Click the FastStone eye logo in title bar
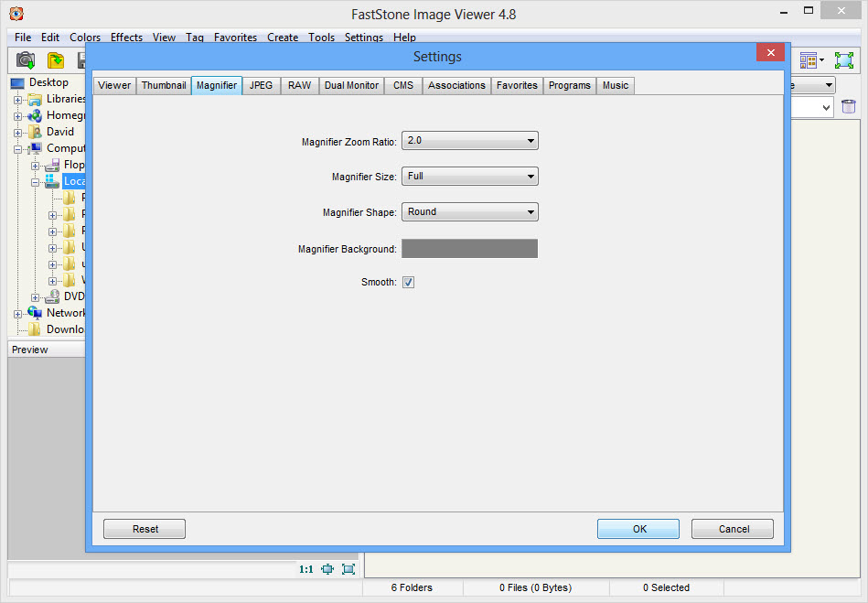Image resolution: width=868 pixels, height=603 pixels. click(x=16, y=14)
